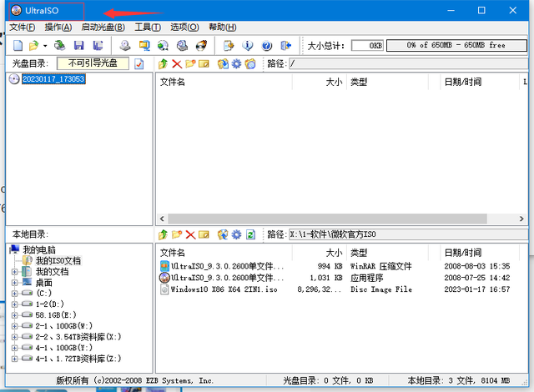Viewport: 534px width, 392px height.
Task: Click red X delete in local toolbar
Action: [190, 234]
